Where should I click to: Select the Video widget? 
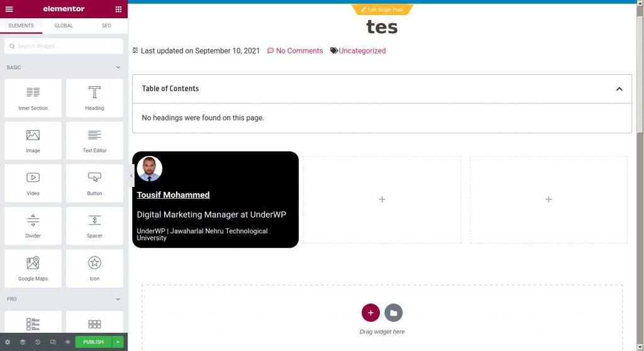[x=33, y=183]
